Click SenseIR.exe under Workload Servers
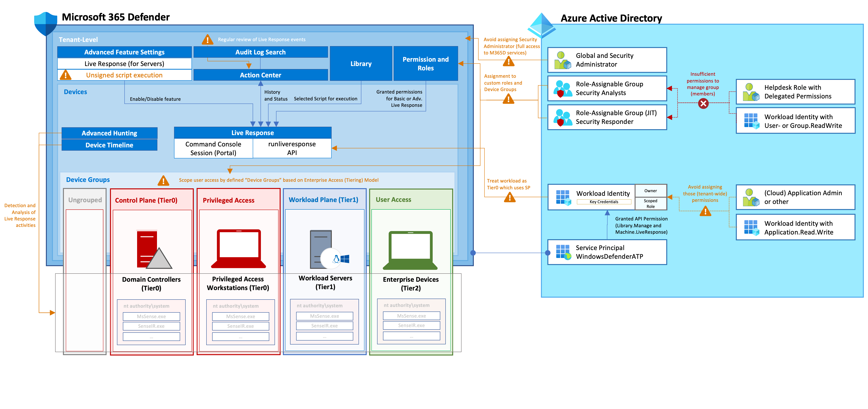Image resolution: width=868 pixels, height=409 pixels. pyautogui.click(x=324, y=326)
